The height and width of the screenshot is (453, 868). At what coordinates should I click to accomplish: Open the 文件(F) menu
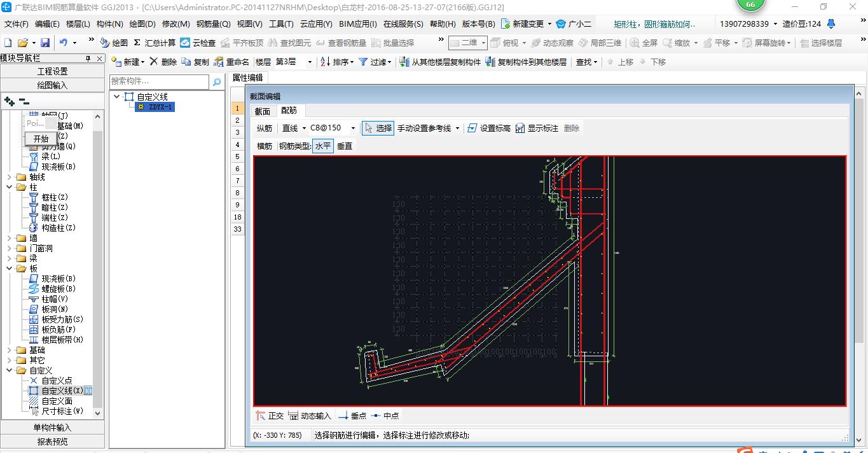pos(17,24)
